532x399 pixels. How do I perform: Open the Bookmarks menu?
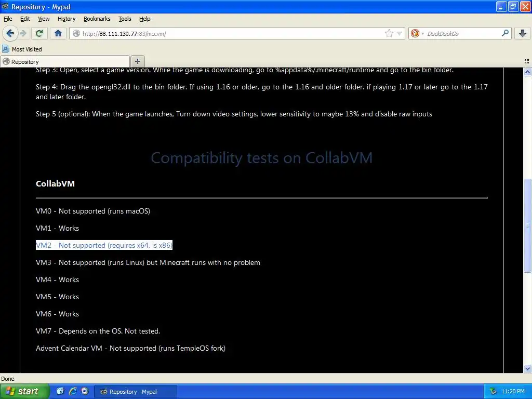[97, 19]
